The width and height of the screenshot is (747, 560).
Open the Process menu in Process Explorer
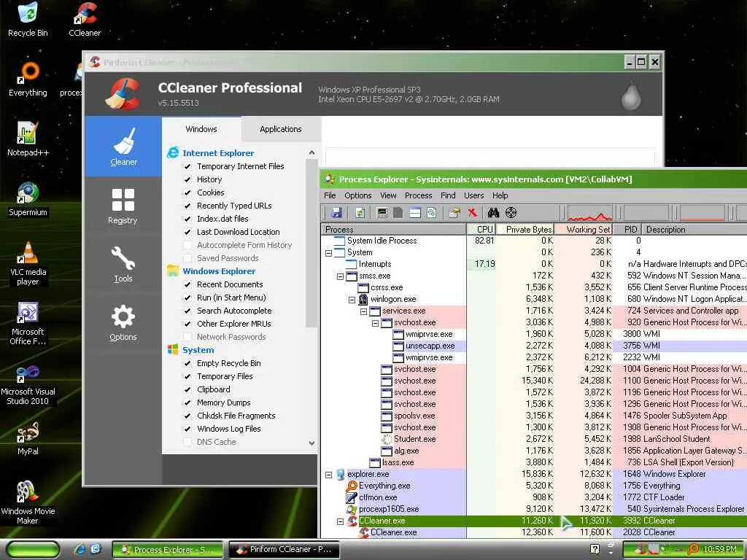(x=418, y=195)
